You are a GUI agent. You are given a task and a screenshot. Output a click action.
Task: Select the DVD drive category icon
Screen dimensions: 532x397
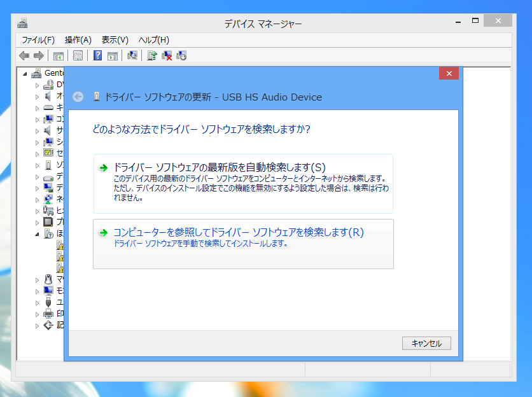point(48,85)
